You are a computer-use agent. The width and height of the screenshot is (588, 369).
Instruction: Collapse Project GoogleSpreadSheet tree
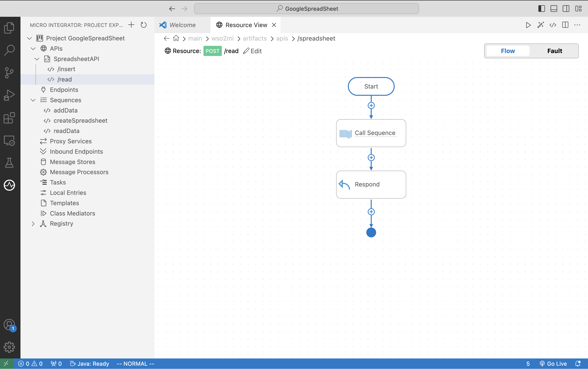coord(29,38)
